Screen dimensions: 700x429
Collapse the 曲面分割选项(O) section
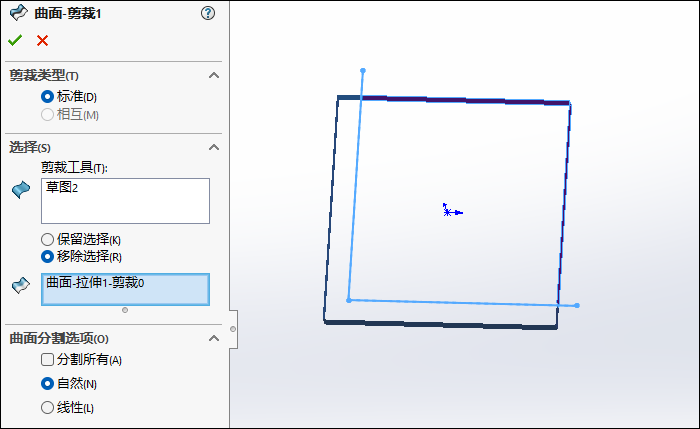(x=214, y=338)
